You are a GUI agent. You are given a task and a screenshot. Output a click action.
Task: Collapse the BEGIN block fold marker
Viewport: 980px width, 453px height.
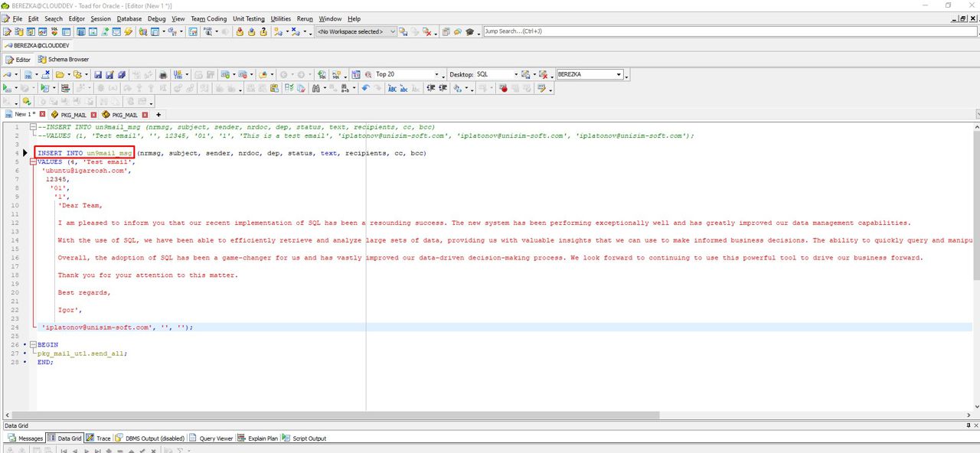pyautogui.click(x=32, y=345)
